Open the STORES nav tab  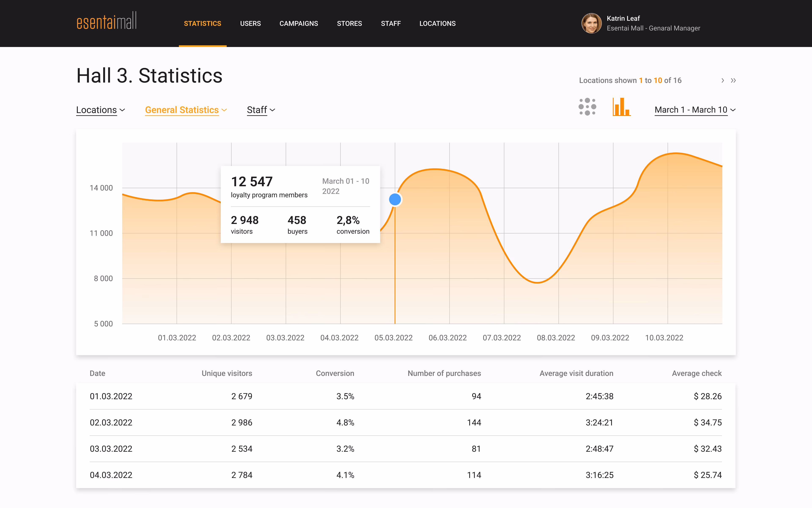click(x=349, y=23)
